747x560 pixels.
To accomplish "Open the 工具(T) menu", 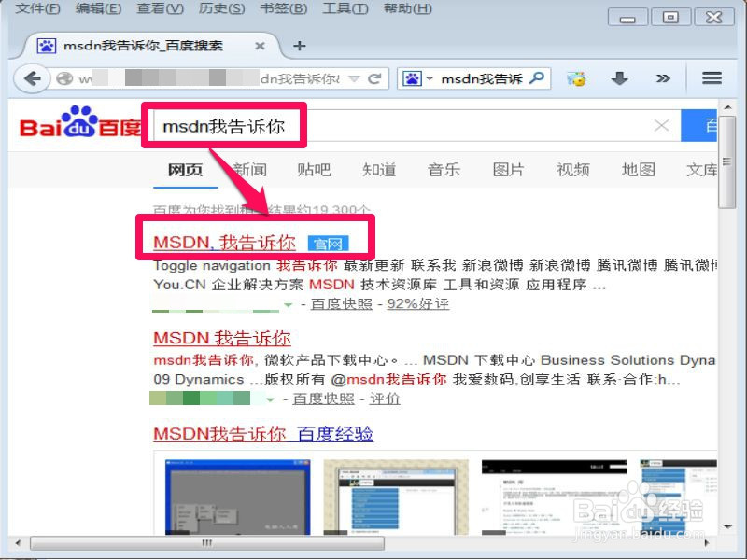I will click(345, 8).
